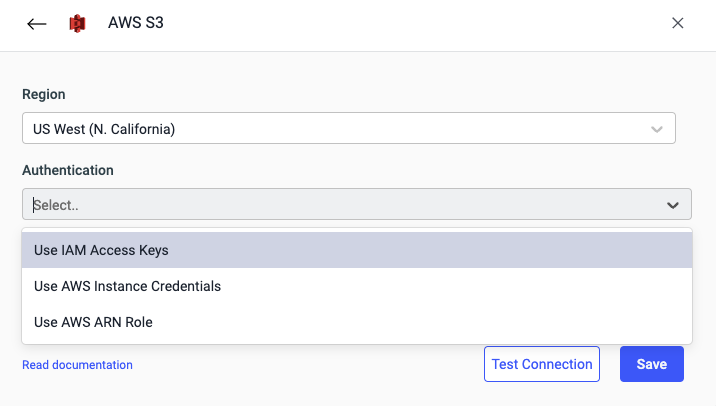This screenshot has height=406, width=716.
Task: Expand the Region dropdown chevron
Action: [x=657, y=129]
